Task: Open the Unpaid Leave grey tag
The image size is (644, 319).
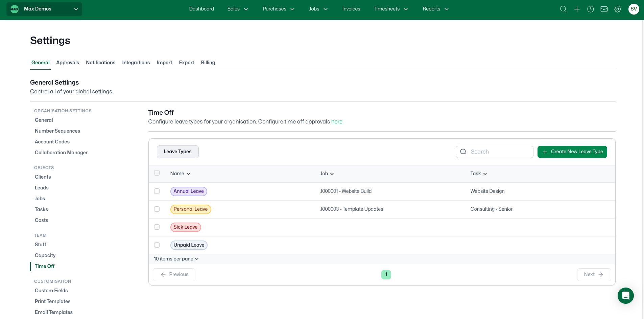Action: (x=189, y=245)
